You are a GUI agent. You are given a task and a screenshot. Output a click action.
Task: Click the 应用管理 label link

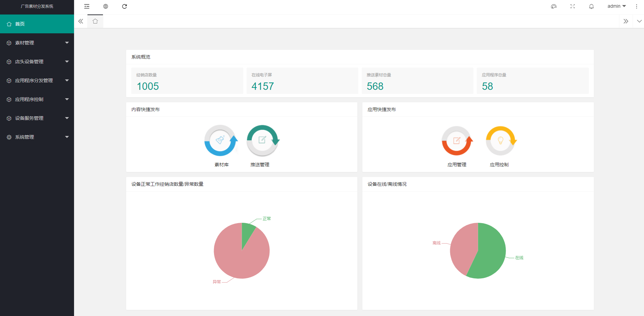[x=457, y=165]
